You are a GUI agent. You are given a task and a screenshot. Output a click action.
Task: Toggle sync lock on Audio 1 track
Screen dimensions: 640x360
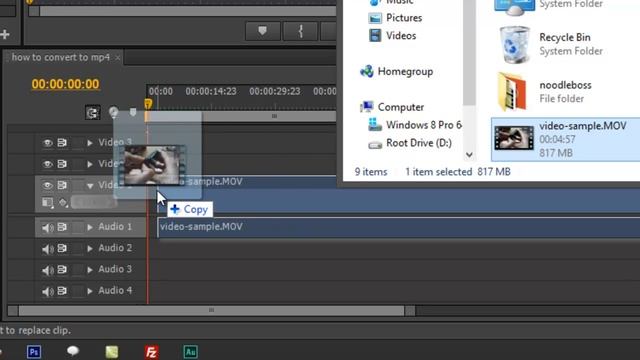tap(62, 227)
